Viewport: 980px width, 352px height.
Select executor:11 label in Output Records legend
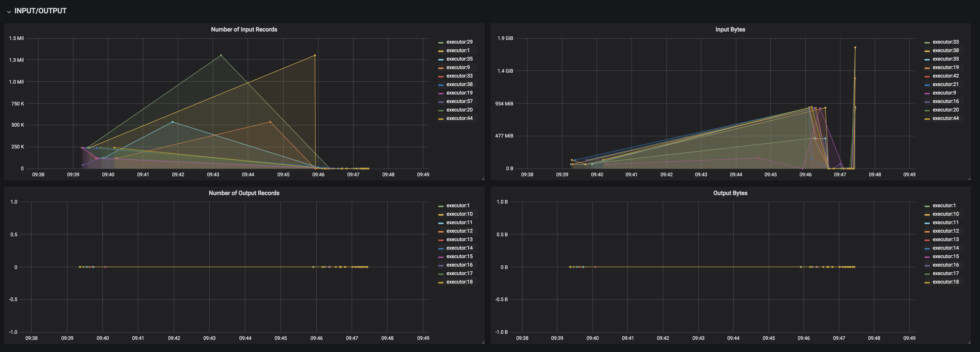[x=459, y=222]
